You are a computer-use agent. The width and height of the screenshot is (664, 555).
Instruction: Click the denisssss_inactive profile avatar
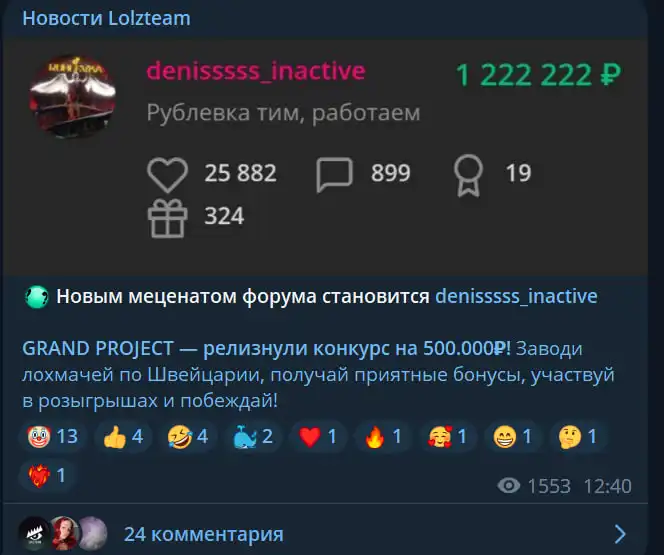coord(72,96)
